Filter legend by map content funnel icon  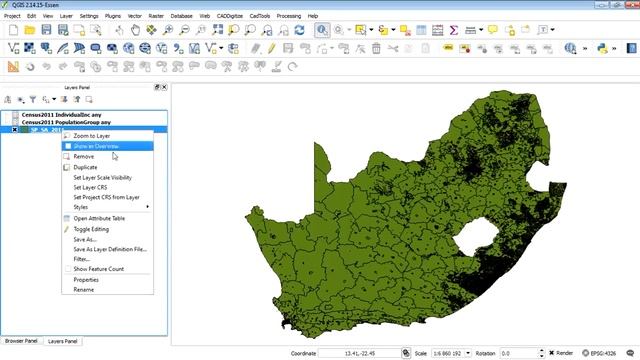(x=33, y=99)
